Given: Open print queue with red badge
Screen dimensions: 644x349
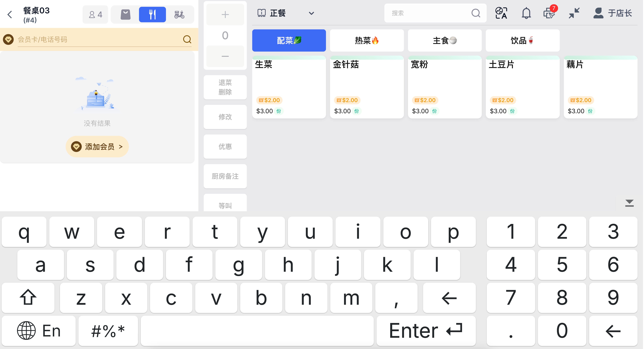Looking at the screenshot, I should pos(549,13).
